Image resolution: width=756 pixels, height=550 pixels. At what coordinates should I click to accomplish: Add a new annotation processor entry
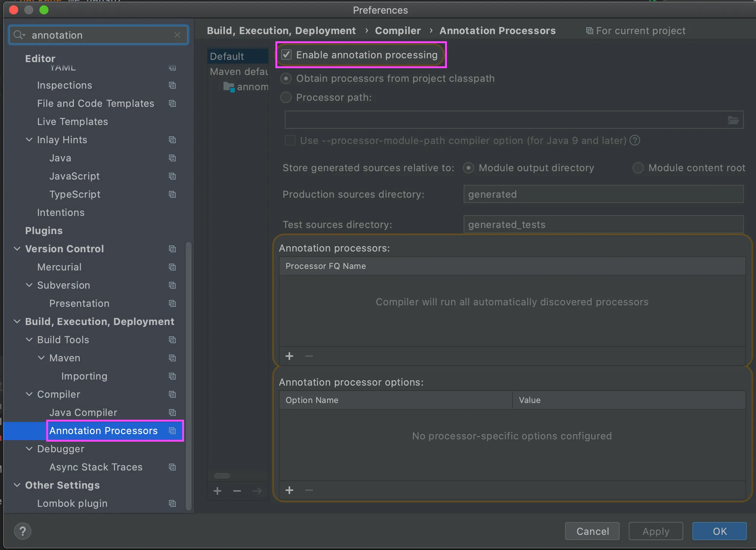289,356
